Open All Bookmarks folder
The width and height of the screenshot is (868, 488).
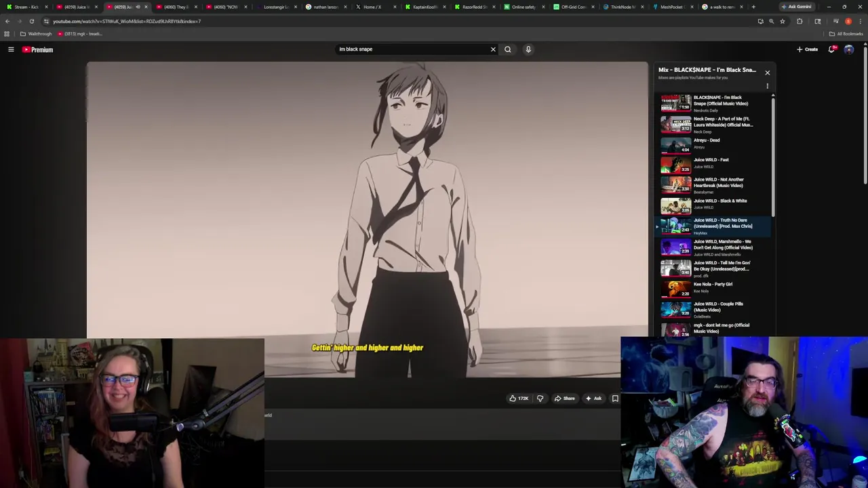pyautogui.click(x=846, y=34)
